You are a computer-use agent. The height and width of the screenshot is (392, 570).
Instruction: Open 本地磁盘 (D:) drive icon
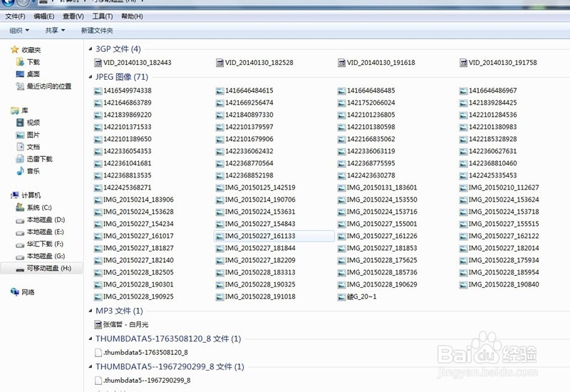(x=20, y=220)
